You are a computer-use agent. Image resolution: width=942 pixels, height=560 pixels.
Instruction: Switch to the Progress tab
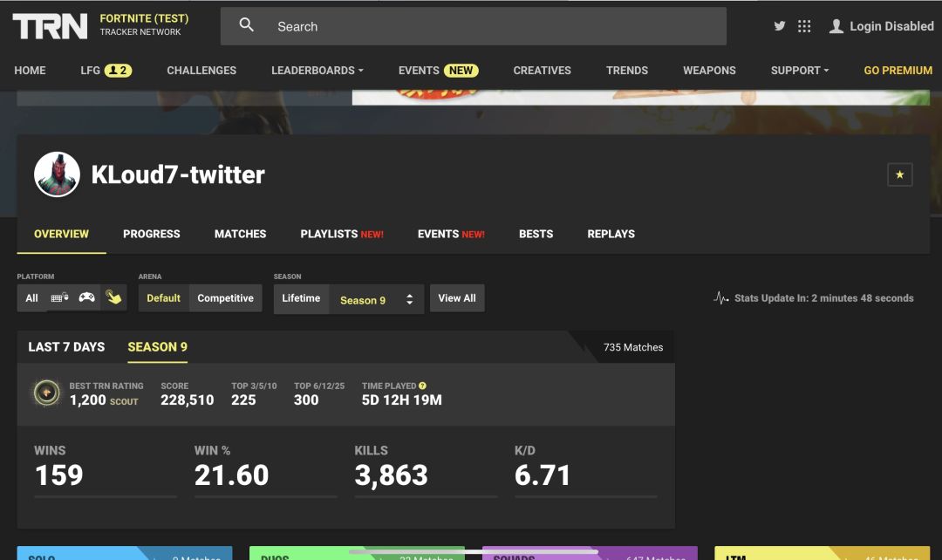click(152, 234)
